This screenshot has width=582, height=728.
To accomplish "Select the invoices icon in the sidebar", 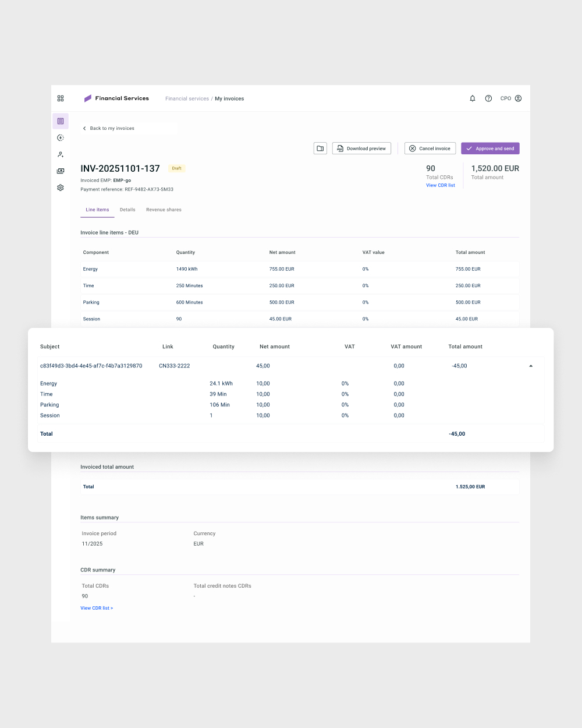I will pos(61,121).
